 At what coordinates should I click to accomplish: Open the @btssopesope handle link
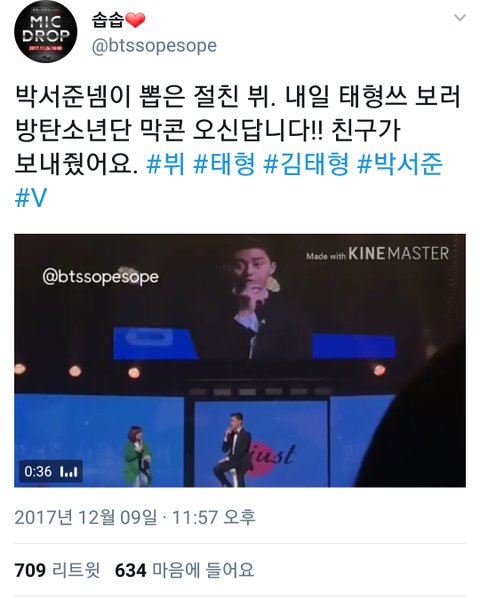[x=154, y=46]
